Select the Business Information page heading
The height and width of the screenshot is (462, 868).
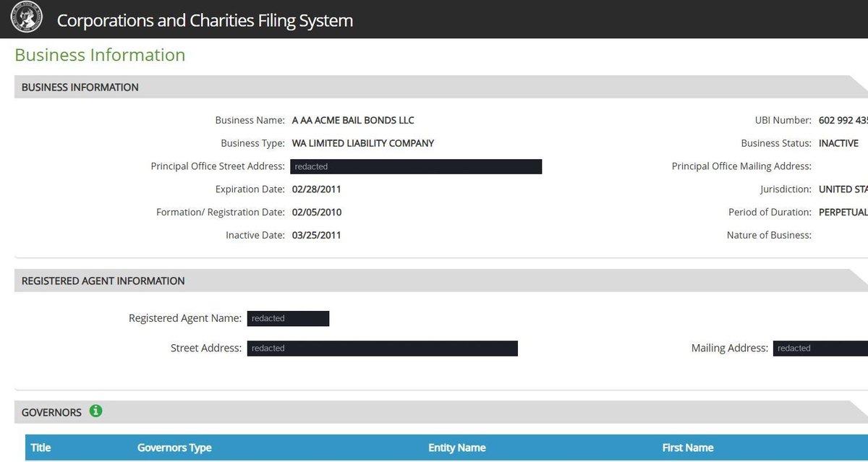100,55
